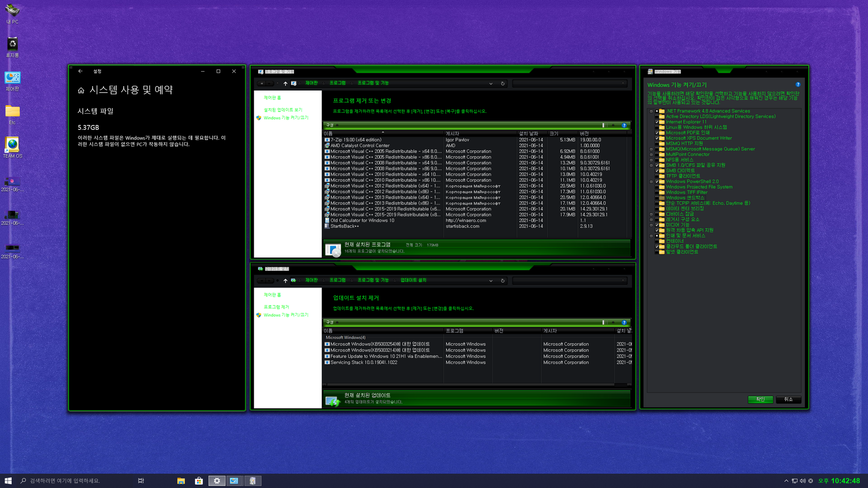Toggle the SMB 다이렉트 checkbox
The image size is (868, 488).
coord(657,171)
